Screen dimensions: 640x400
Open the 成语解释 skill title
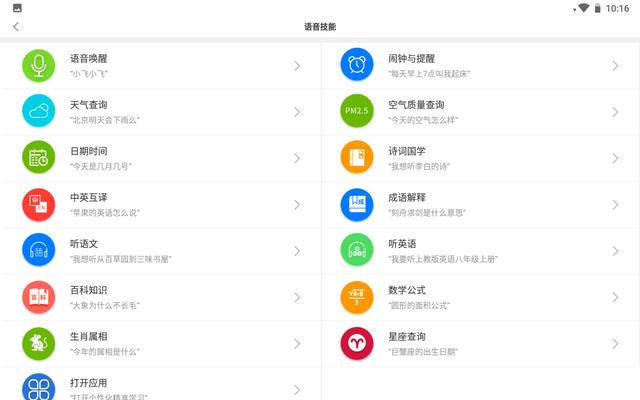(x=407, y=198)
